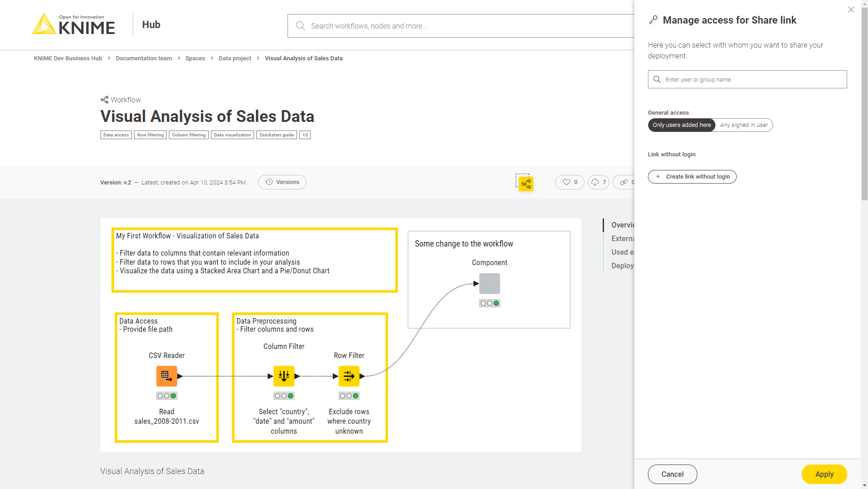868x489 pixels.
Task: Click the gray Component node
Action: 489,284
